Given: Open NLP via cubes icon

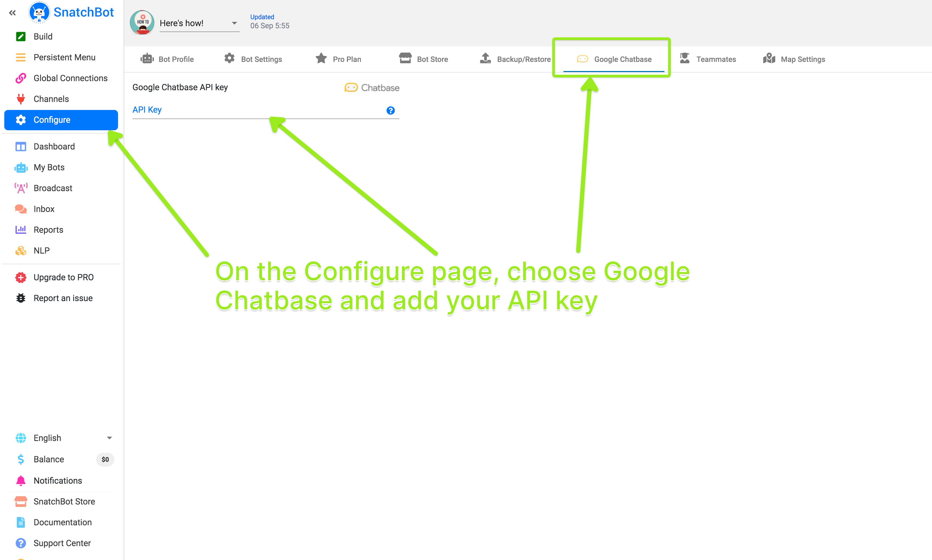Looking at the screenshot, I should (x=21, y=251).
